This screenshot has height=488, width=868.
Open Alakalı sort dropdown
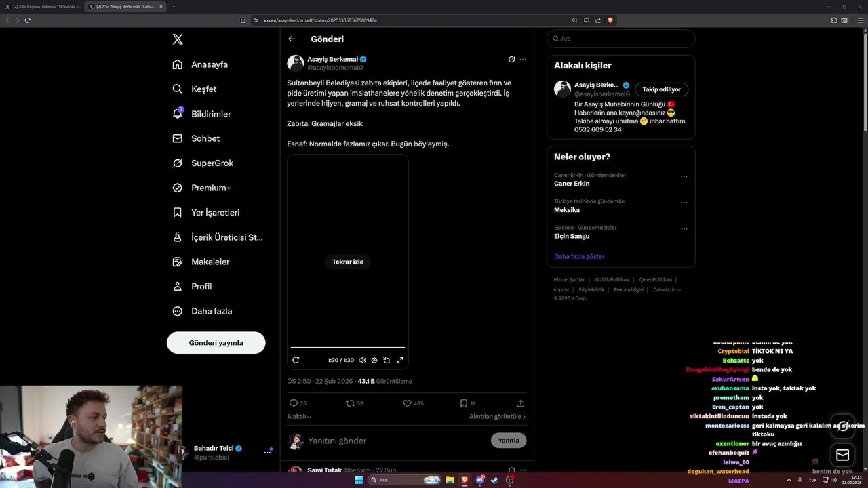pos(299,416)
